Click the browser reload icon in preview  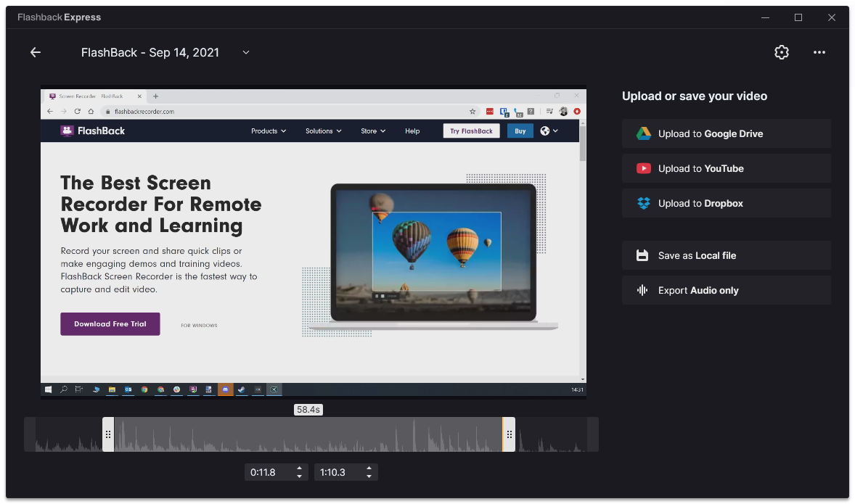(78, 111)
